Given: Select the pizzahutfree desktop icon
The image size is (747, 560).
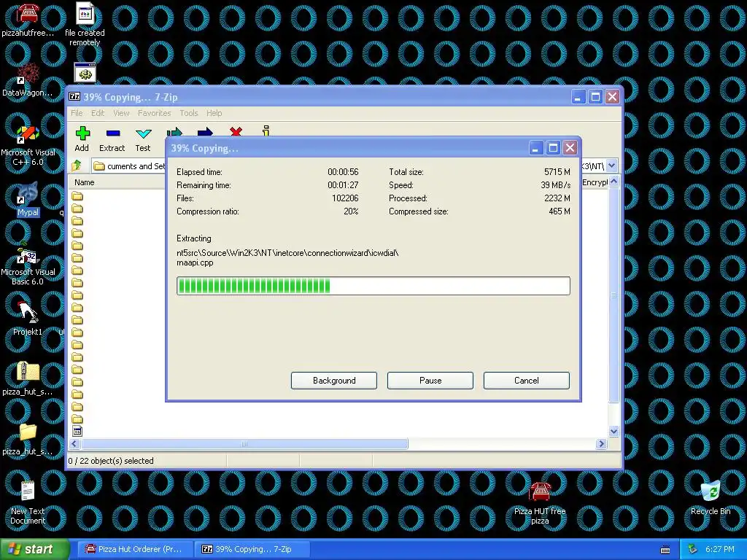Looking at the screenshot, I should point(27,19).
